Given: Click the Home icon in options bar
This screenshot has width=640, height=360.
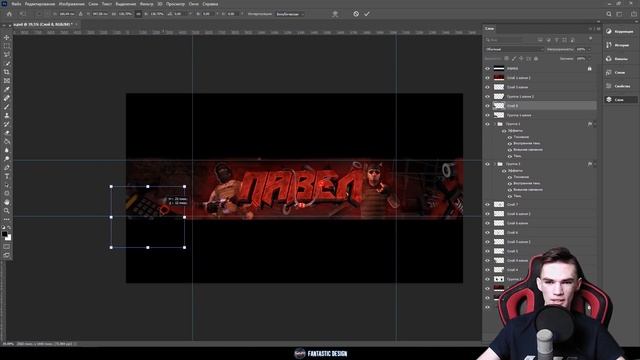Looking at the screenshot, I should pyautogui.click(x=9, y=14).
